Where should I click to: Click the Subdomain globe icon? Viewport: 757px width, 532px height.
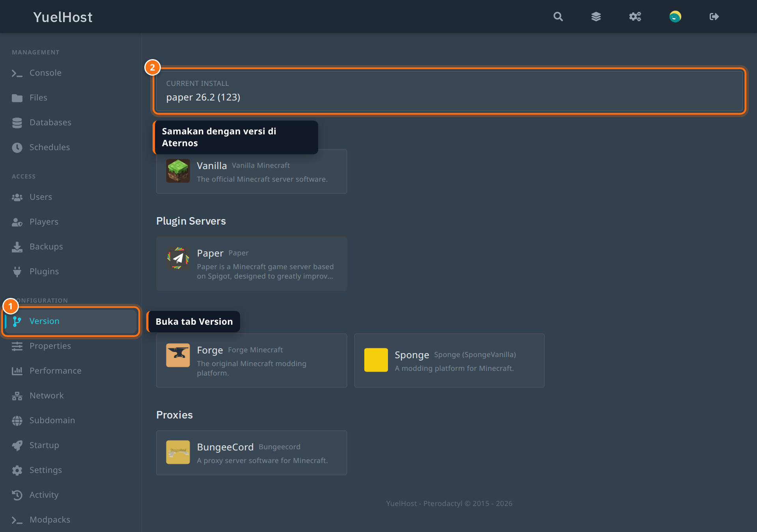coord(17,420)
